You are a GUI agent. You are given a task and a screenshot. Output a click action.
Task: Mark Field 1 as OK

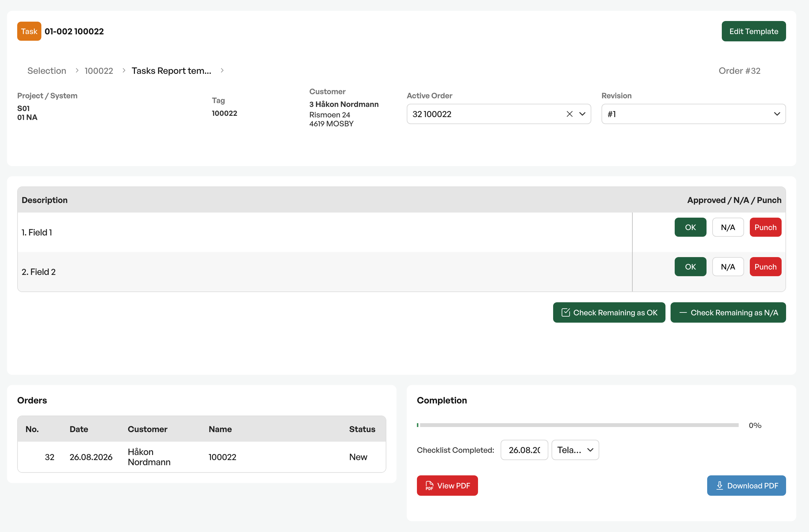690,227
